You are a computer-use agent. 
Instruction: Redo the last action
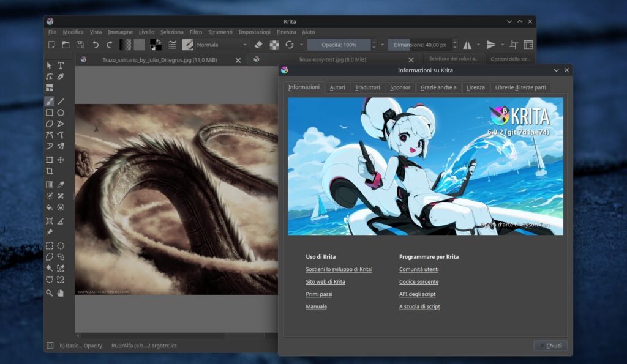click(x=109, y=45)
